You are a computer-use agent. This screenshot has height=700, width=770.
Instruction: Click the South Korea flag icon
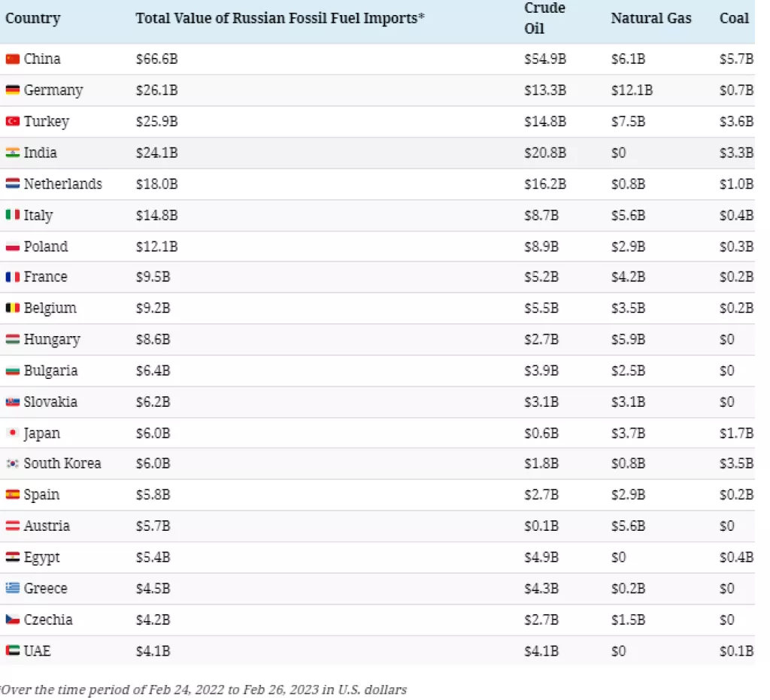click(12, 464)
